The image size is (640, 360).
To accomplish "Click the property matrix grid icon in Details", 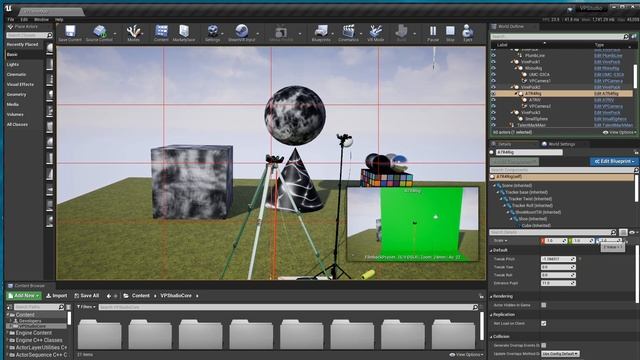I will point(623,232).
